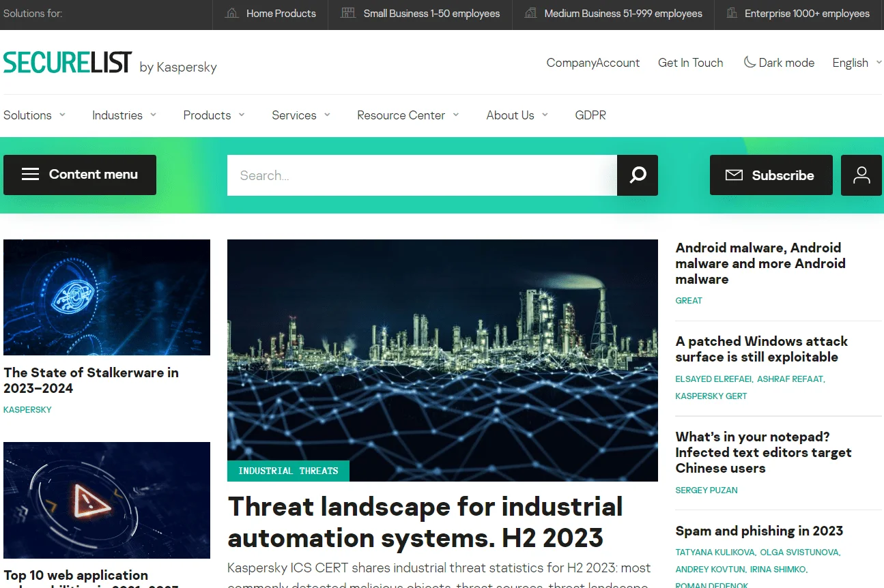Click author Elsayed Elrefaei

click(x=713, y=379)
